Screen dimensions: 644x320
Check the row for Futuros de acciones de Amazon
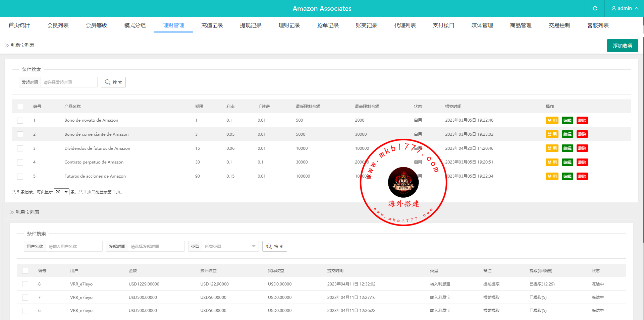click(20, 176)
